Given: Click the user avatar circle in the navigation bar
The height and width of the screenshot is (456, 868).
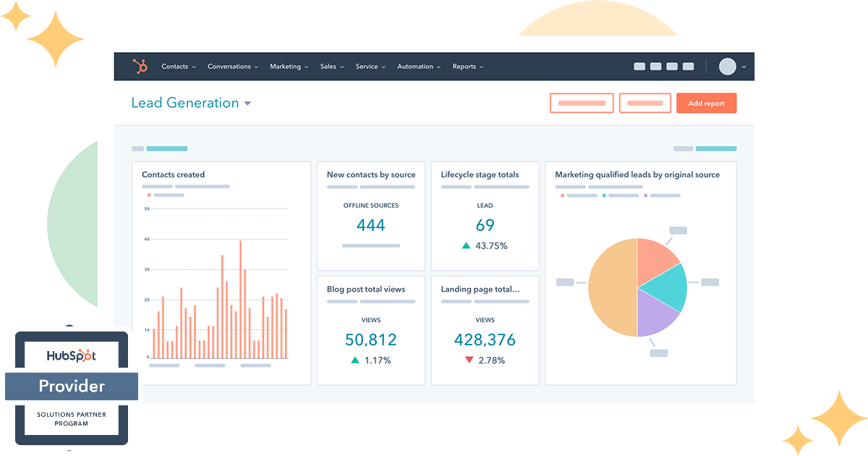Looking at the screenshot, I should click(727, 67).
